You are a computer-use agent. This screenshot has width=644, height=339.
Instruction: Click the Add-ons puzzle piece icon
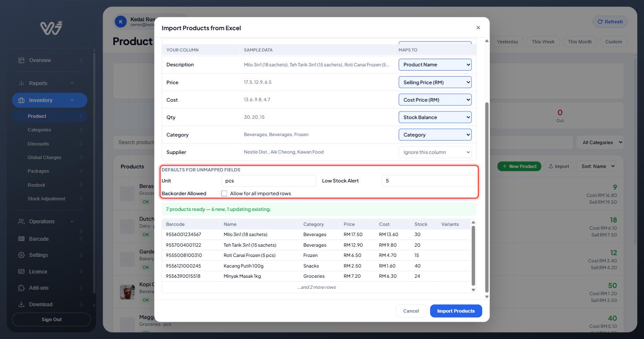21,288
